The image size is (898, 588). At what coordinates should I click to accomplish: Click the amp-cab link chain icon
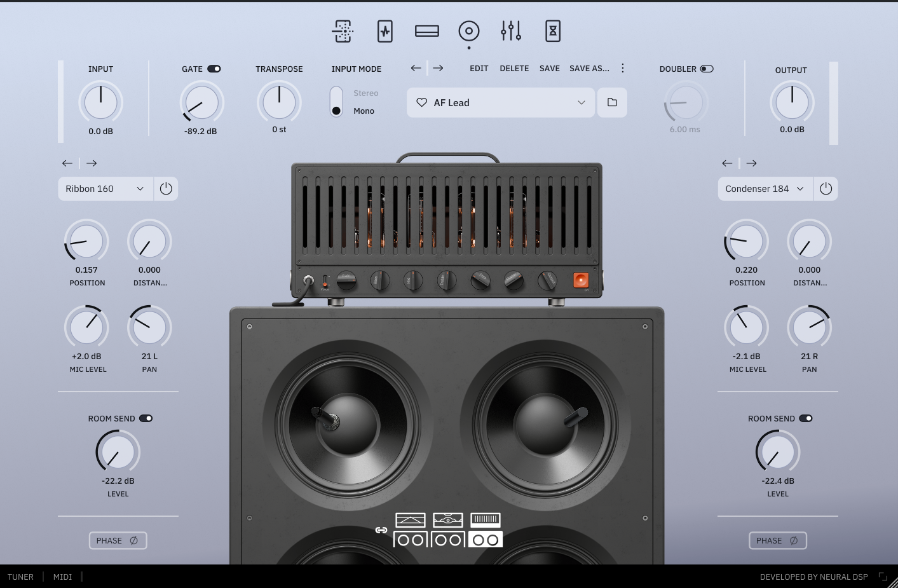click(x=381, y=530)
